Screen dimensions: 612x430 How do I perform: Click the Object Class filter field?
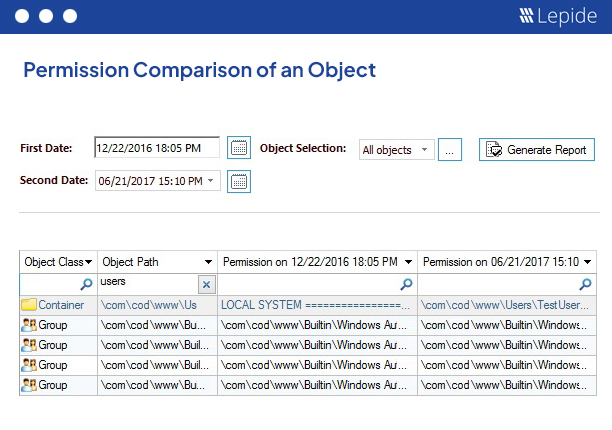[x=58, y=284]
